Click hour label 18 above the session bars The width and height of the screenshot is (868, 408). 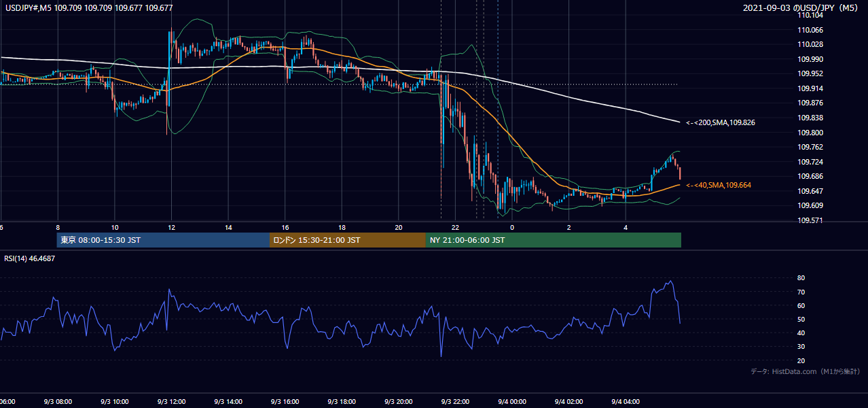pos(342,228)
